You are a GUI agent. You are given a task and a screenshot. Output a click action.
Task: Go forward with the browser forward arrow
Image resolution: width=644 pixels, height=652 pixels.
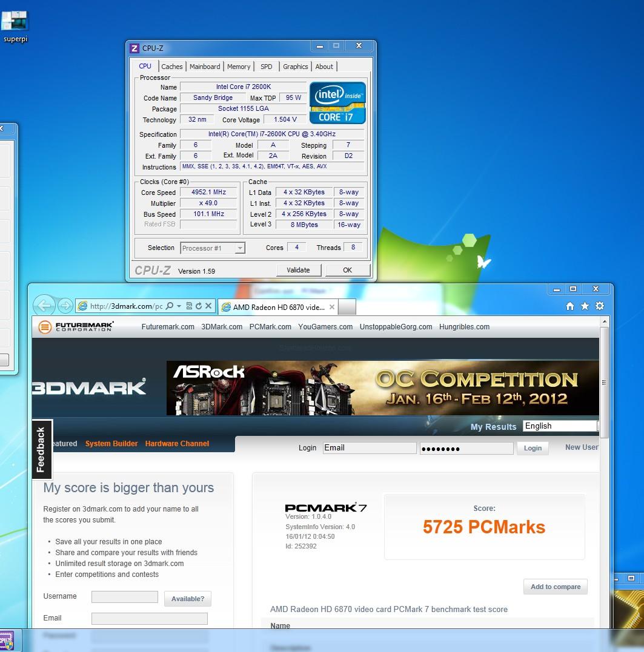click(65, 306)
